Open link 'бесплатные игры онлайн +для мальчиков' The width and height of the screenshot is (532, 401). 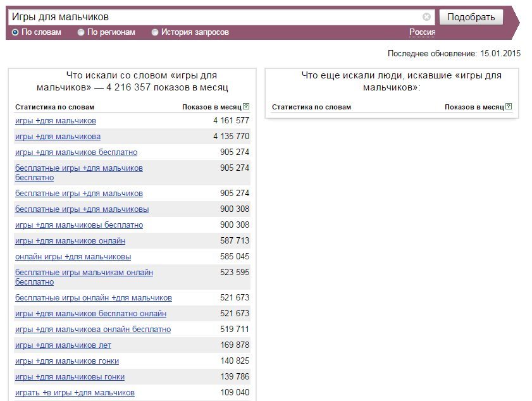point(93,298)
